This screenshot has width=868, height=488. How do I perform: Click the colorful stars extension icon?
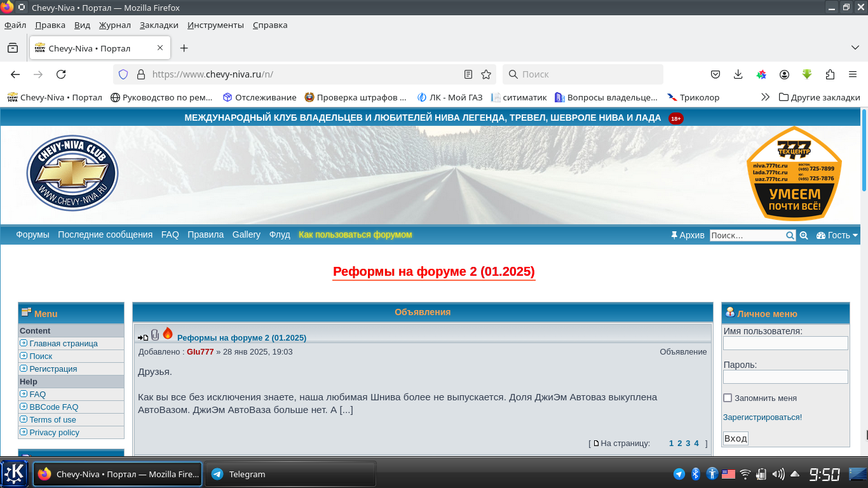click(761, 74)
